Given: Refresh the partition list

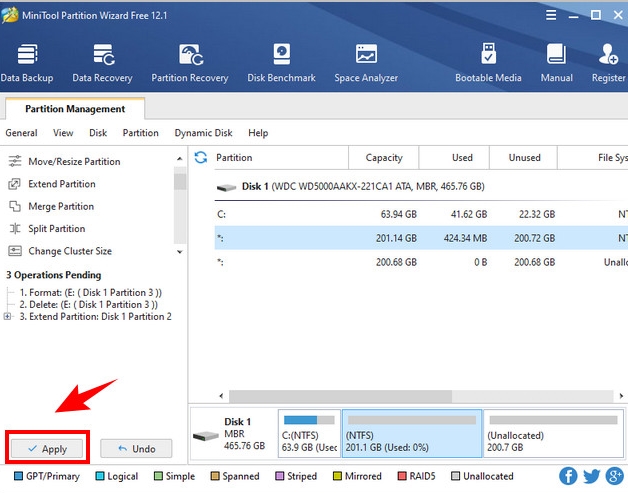Looking at the screenshot, I should click(201, 157).
